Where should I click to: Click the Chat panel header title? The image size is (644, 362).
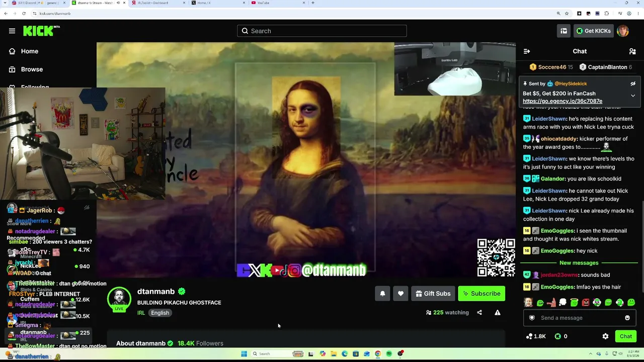click(x=580, y=51)
